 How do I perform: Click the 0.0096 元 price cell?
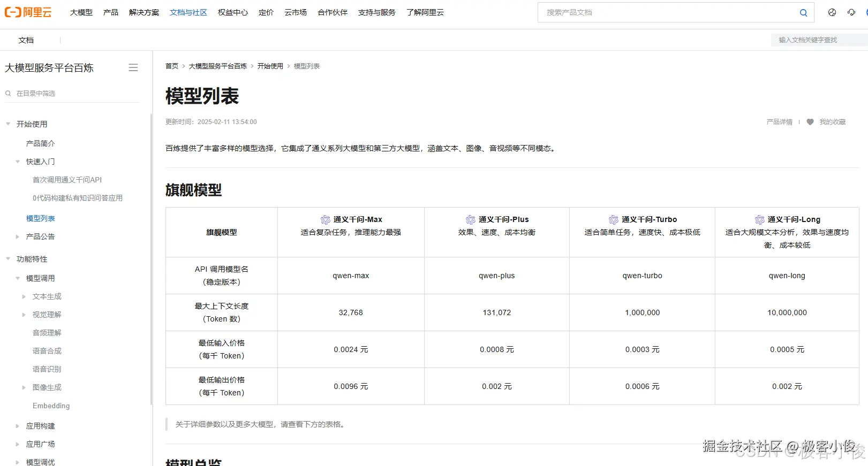pyautogui.click(x=351, y=386)
